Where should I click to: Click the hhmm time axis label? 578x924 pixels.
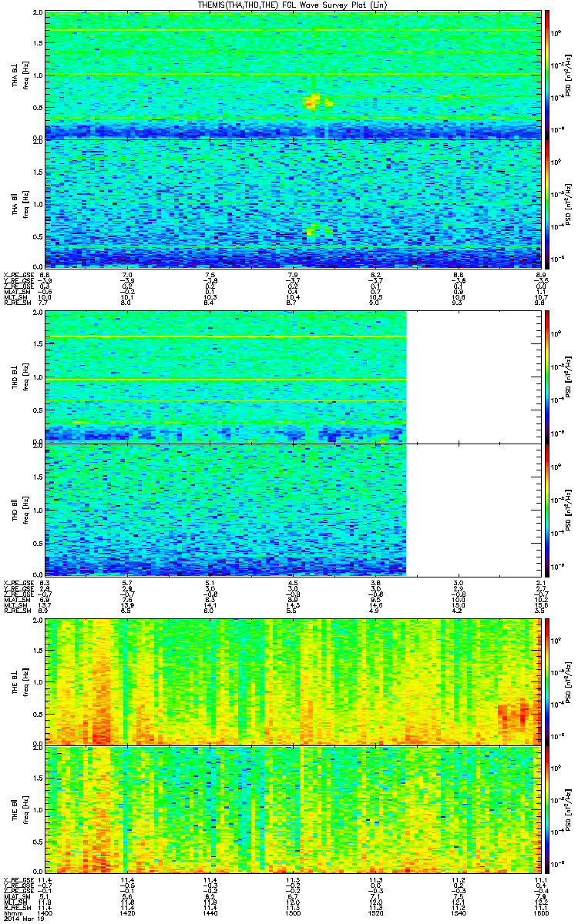coord(12,913)
